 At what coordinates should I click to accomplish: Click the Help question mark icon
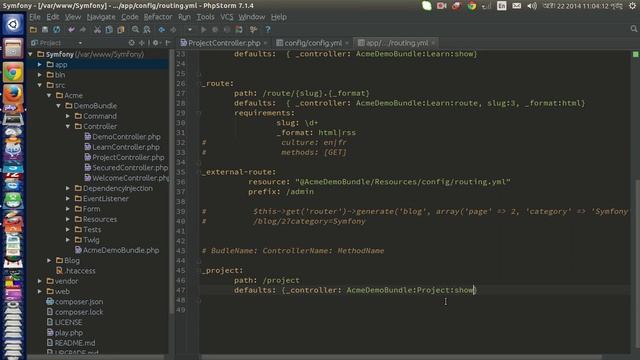pos(268,29)
